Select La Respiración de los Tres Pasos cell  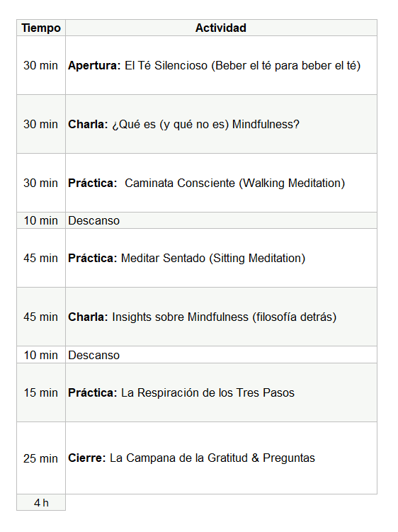click(x=221, y=392)
